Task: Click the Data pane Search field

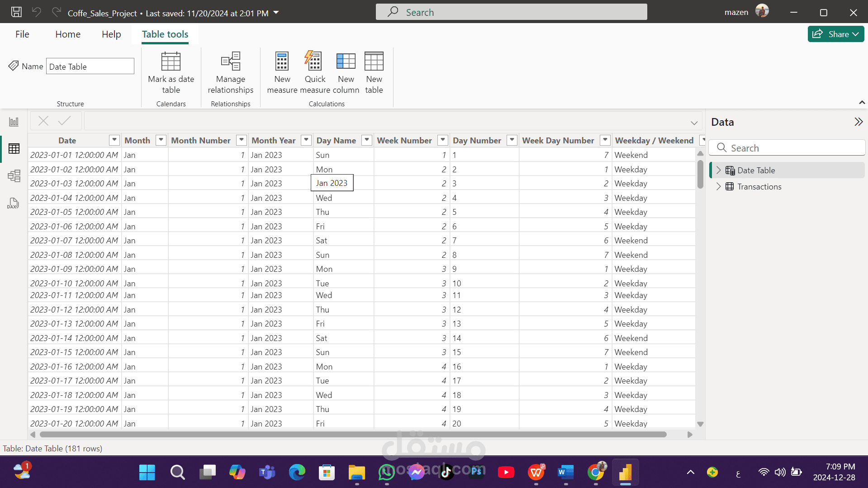Action: pyautogui.click(x=787, y=148)
